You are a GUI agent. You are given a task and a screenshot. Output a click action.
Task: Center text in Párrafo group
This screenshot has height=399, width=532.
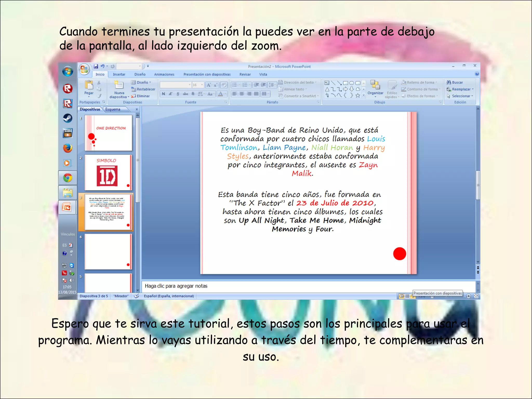pyautogui.click(x=242, y=94)
